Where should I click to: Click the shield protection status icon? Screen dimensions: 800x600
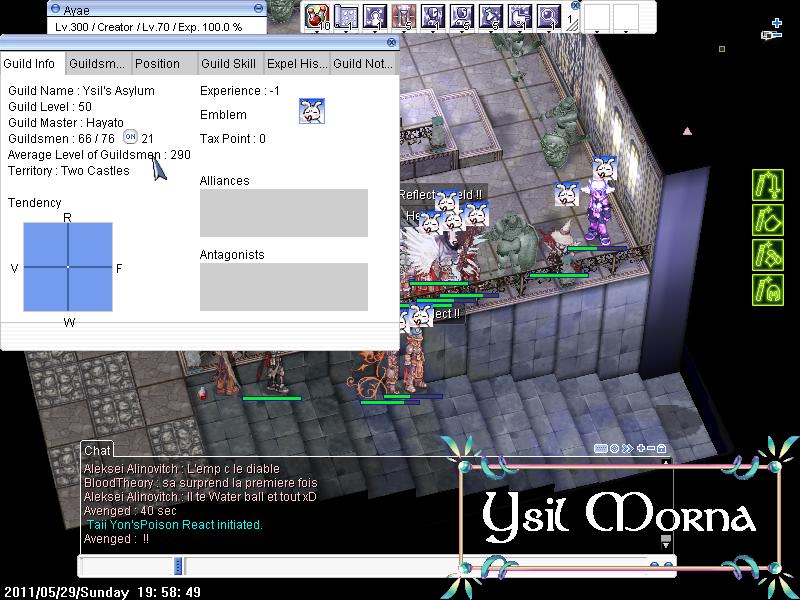(768, 220)
